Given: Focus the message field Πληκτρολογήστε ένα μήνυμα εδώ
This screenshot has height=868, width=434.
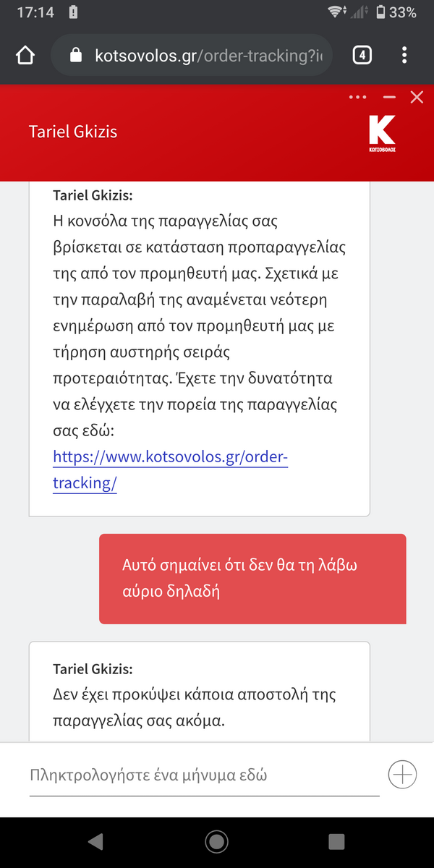Looking at the screenshot, I should [x=205, y=775].
